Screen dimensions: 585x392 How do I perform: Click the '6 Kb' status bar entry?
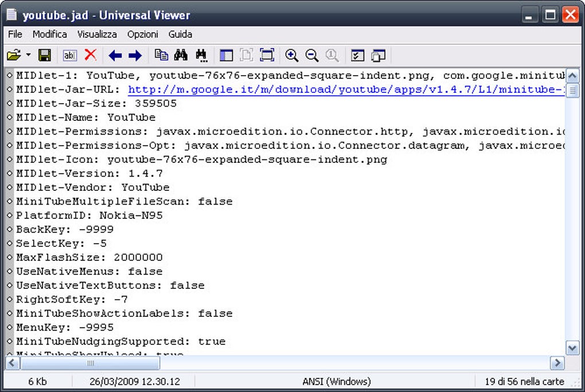tap(37, 382)
